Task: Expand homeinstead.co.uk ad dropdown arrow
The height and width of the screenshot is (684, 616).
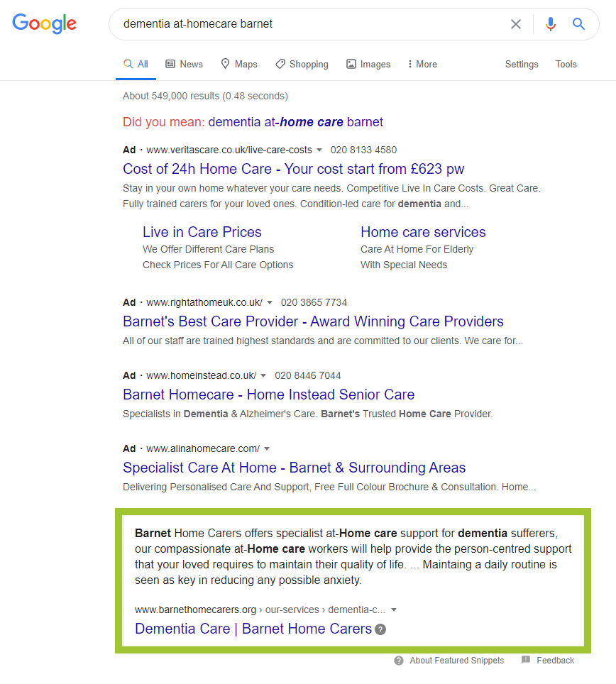Action: pos(263,375)
